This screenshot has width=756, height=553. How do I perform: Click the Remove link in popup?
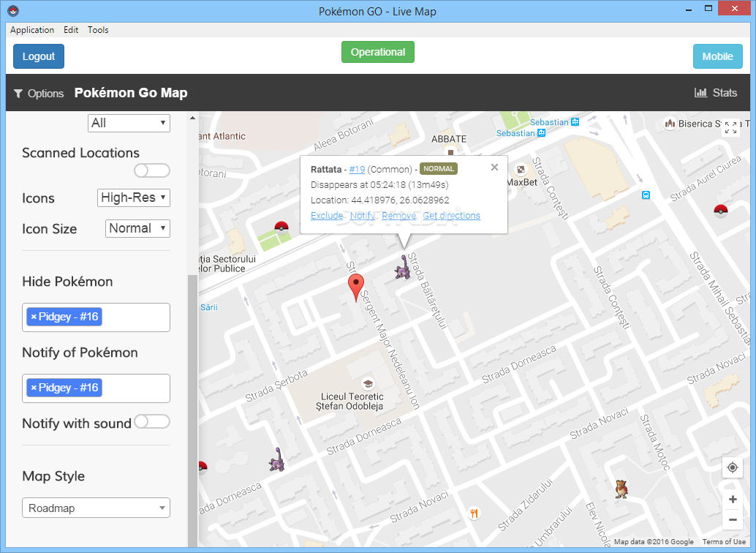pyautogui.click(x=398, y=216)
